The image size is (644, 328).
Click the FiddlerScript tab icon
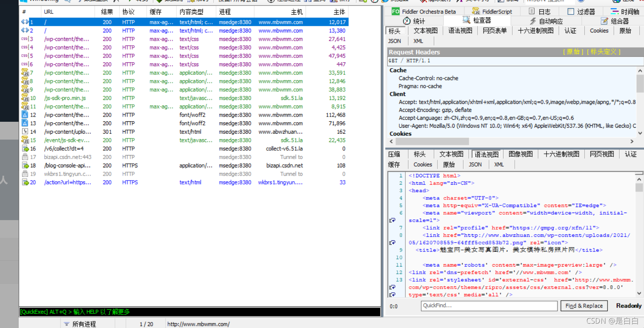(476, 11)
